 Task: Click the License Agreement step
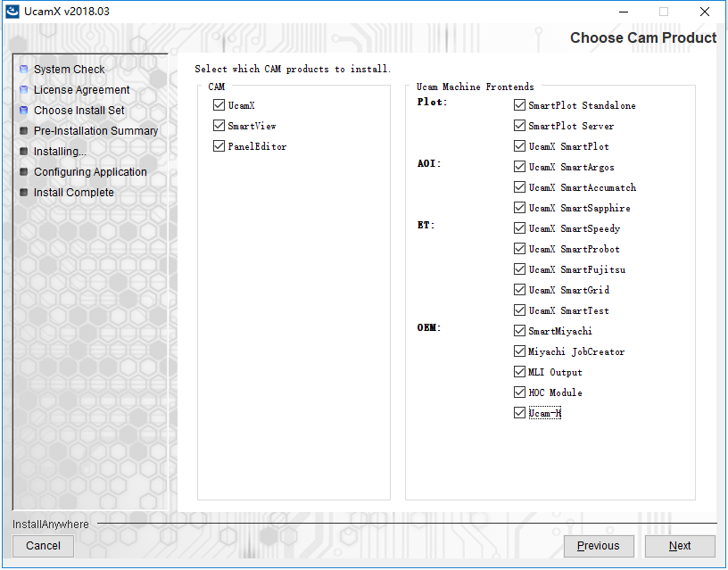[82, 89]
